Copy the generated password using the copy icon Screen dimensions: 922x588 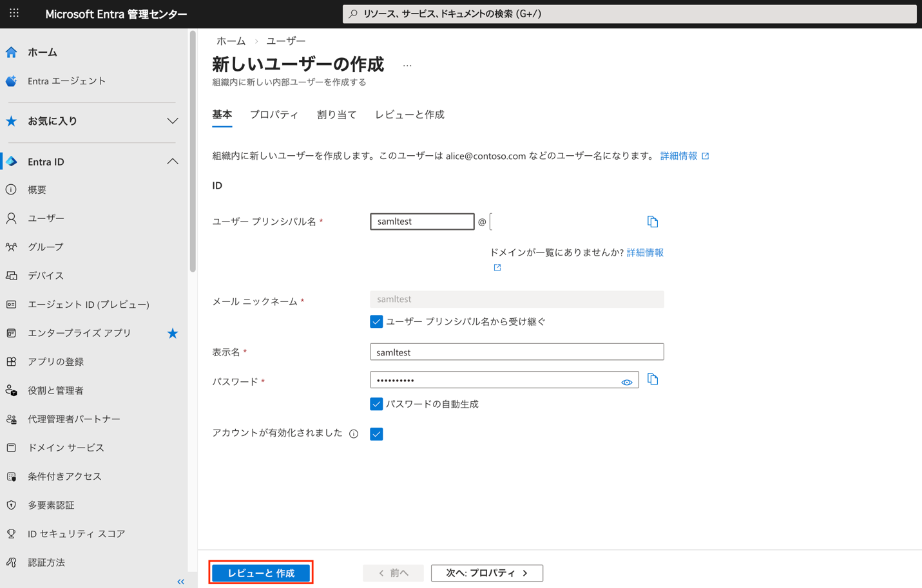click(x=653, y=379)
